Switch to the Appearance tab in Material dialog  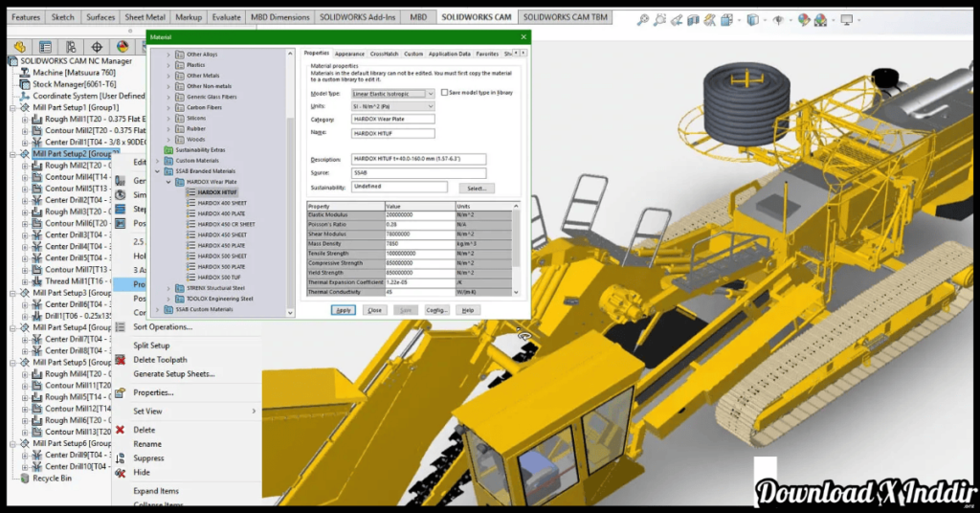(x=349, y=54)
